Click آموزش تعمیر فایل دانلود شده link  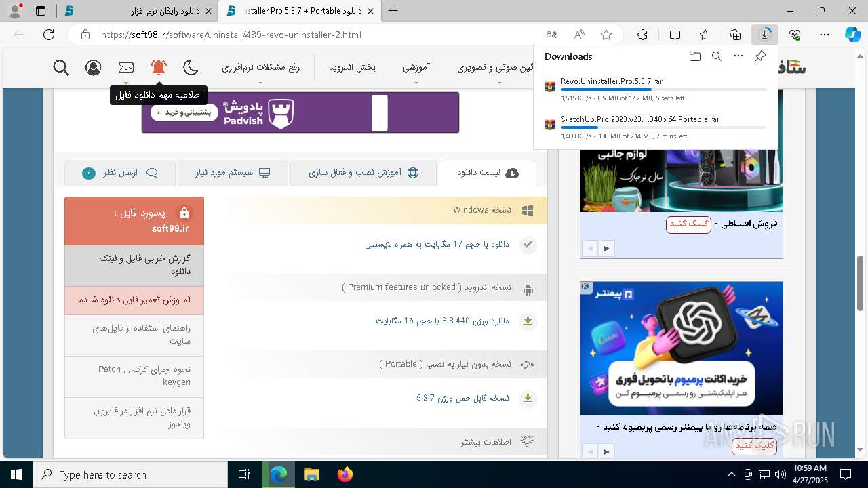click(x=134, y=300)
